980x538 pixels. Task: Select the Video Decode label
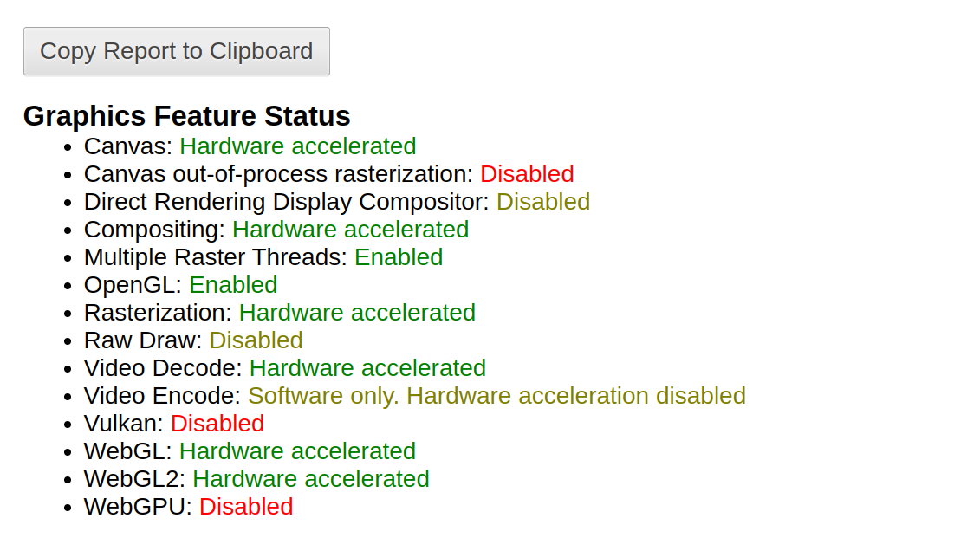click(163, 368)
